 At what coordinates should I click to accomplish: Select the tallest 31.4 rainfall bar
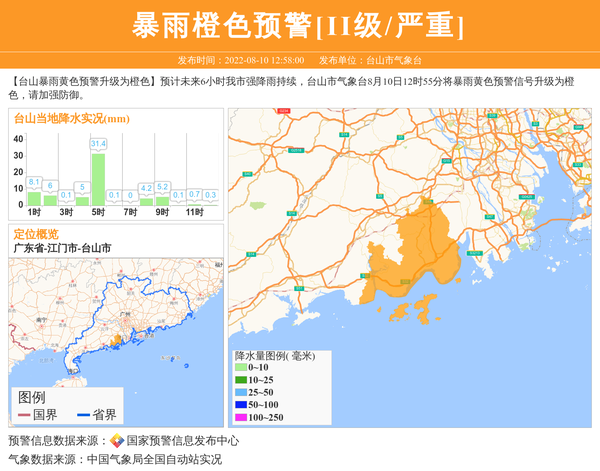98,178
